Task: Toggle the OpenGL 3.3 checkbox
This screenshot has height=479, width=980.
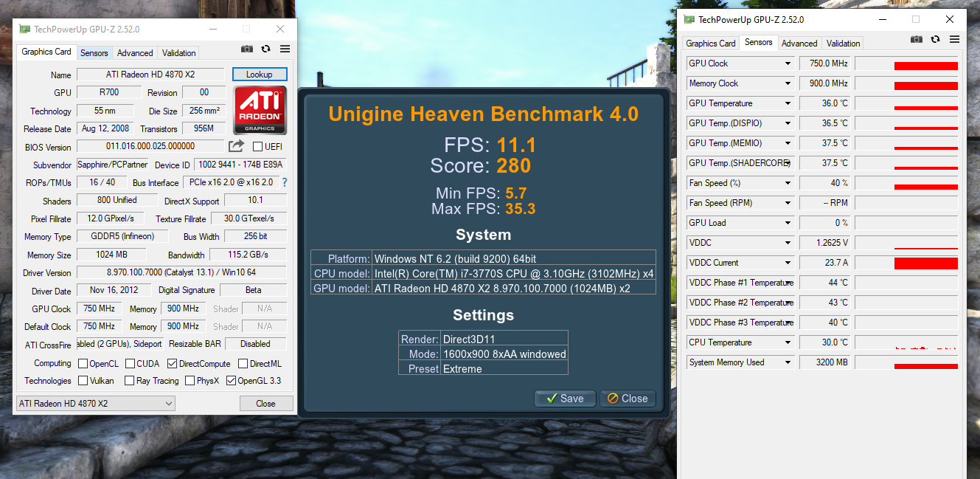Action: click(232, 381)
